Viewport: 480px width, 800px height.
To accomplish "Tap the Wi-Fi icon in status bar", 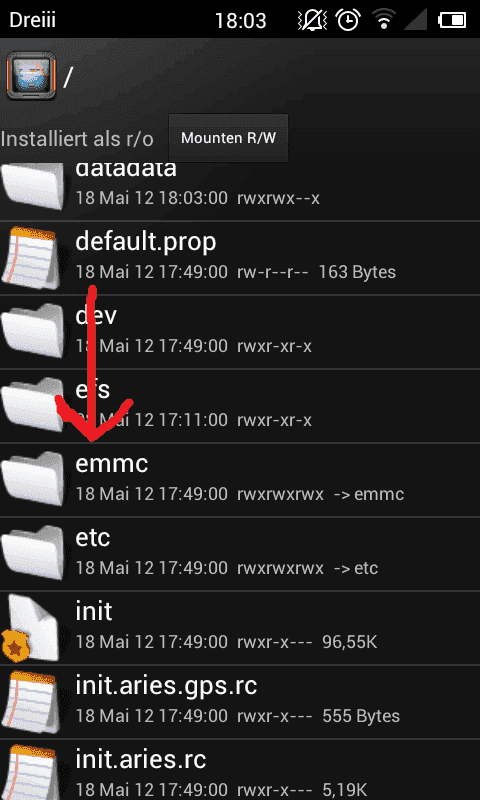I will click(x=384, y=20).
